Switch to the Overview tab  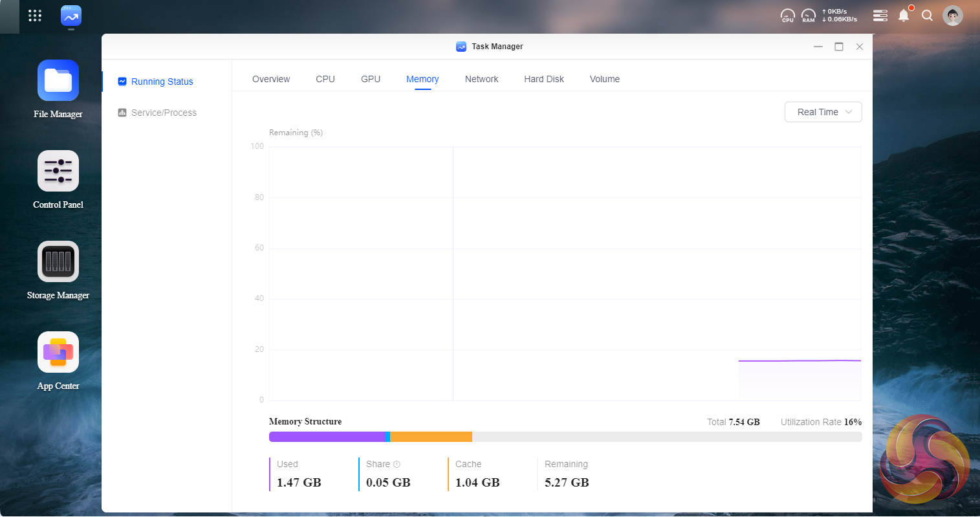point(271,79)
